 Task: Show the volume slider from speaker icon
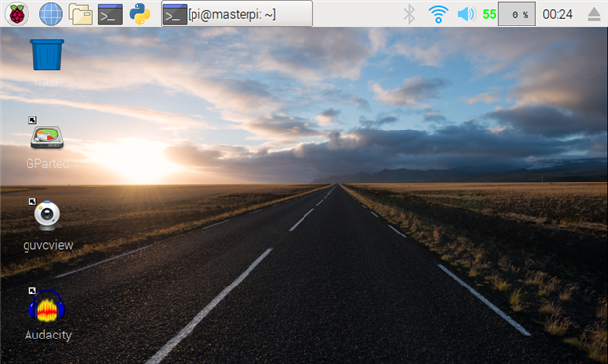click(467, 14)
